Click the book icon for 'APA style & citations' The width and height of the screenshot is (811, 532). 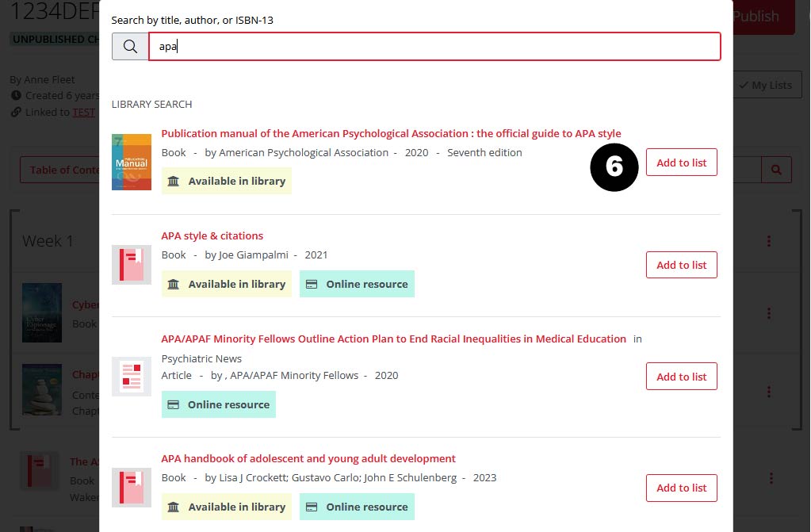(x=132, y=265)
